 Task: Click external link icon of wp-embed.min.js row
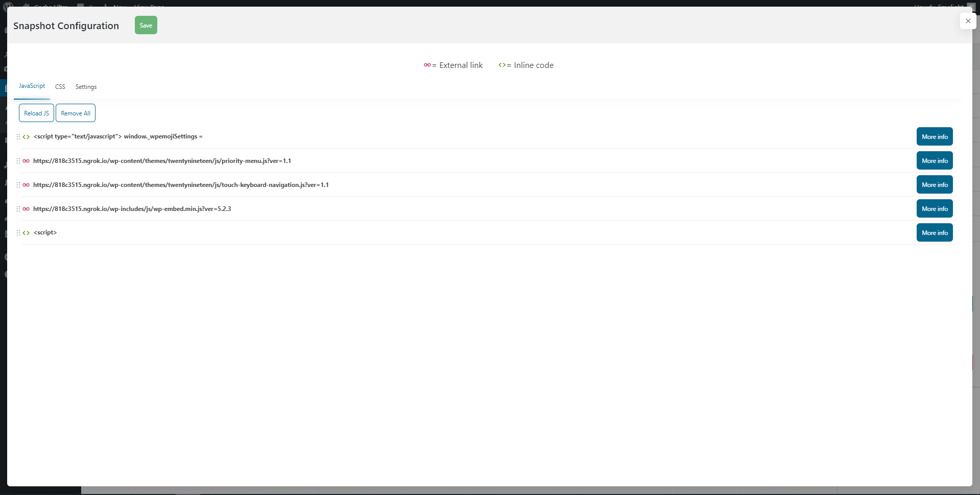26,209
